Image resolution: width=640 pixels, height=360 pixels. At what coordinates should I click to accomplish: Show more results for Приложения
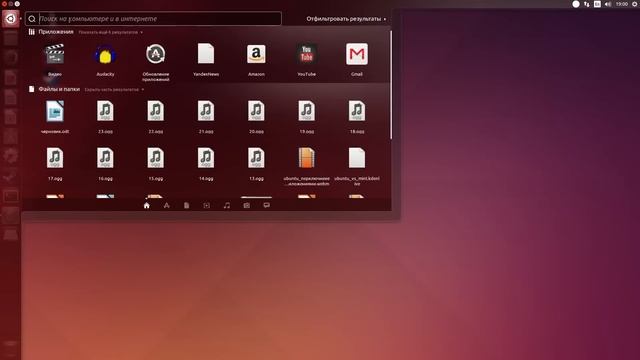[x=111, y=32]
